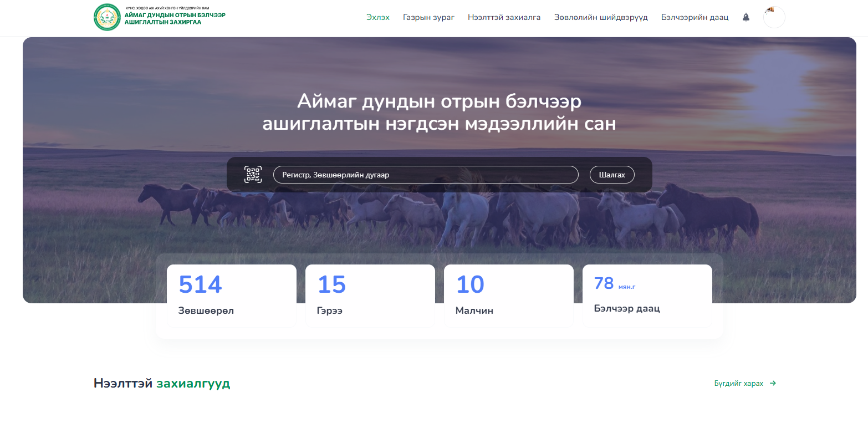Click the arrow next to Бүгдийг харах
868x448 pixels.
772,383
